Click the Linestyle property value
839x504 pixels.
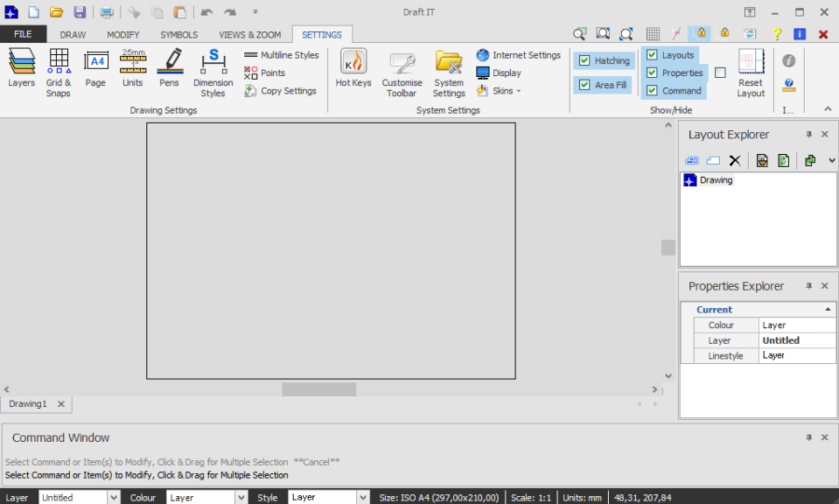(797, 356)
